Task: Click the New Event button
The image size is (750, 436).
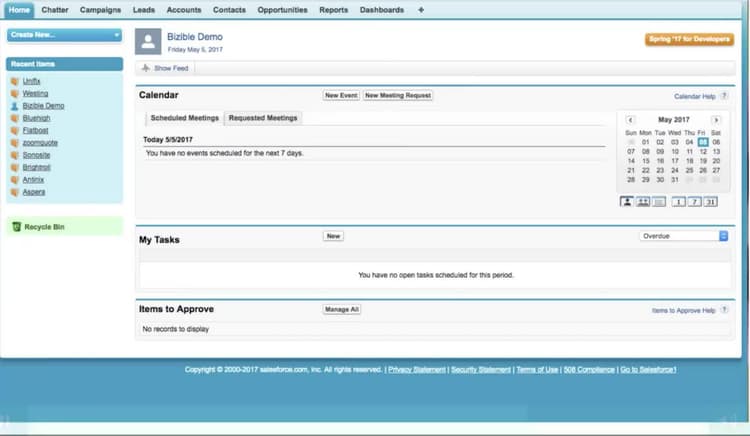Action: tap(341, 95)
